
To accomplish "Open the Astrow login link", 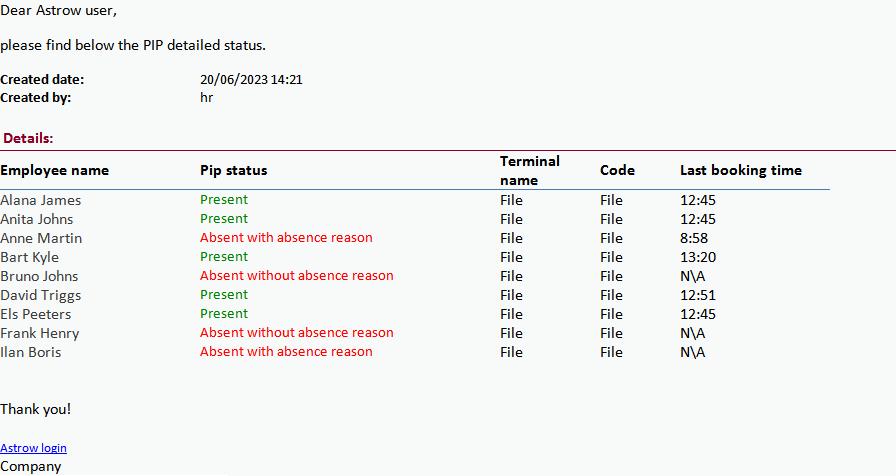I will (33, 448).
